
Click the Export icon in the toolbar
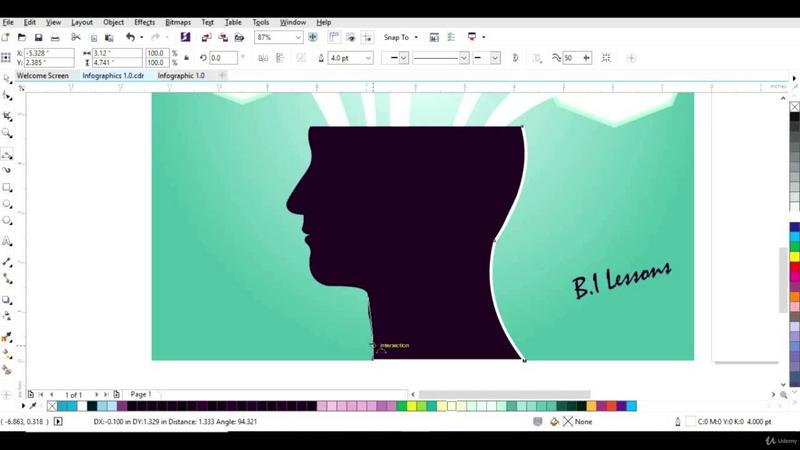tap(223, 37)
